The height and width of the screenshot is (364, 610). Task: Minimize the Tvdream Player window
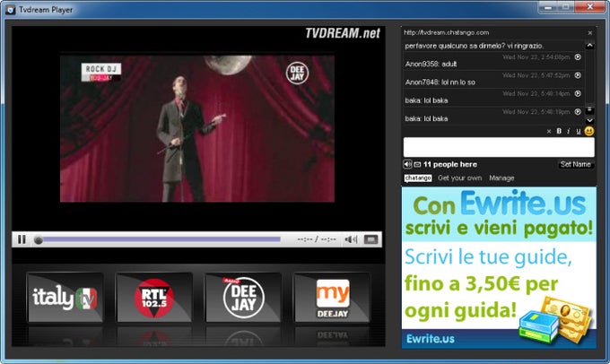pos(548,7)
